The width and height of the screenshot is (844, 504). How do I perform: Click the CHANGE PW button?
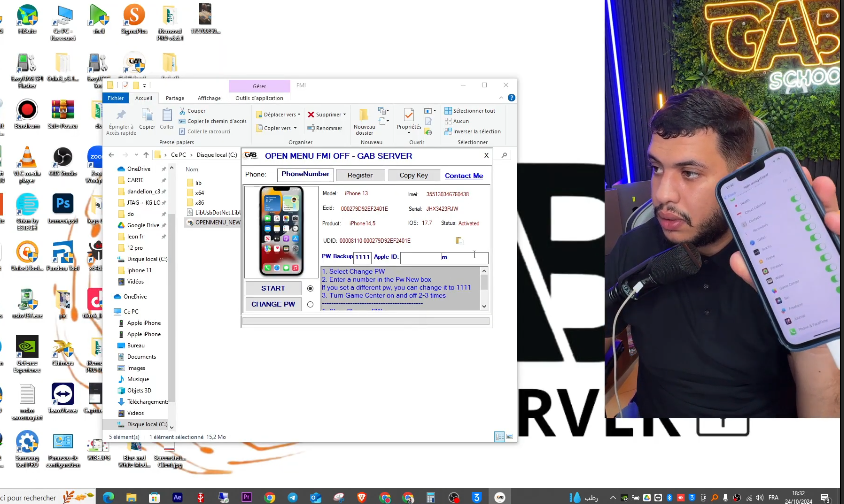pyautogui.click(x=273, y=304)
